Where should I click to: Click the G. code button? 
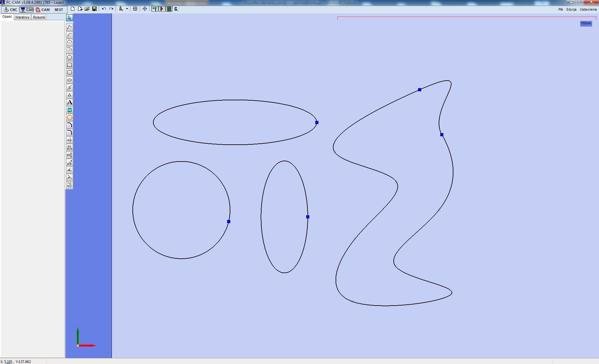(176, 9)
